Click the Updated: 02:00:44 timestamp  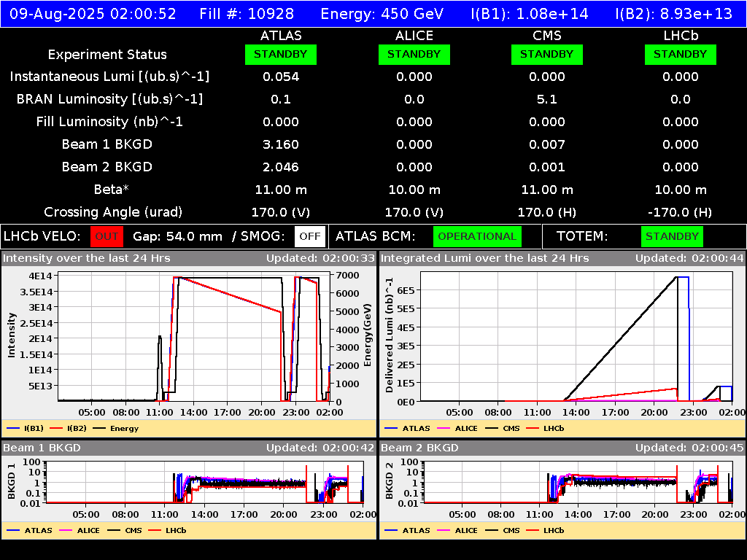pyautogui.click(x=689, y=258)
